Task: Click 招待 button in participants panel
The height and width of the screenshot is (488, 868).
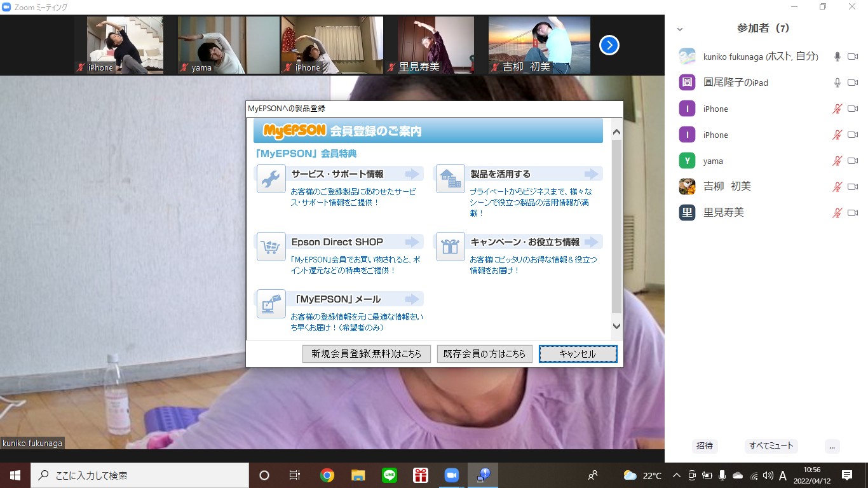Action: [705, 445]
